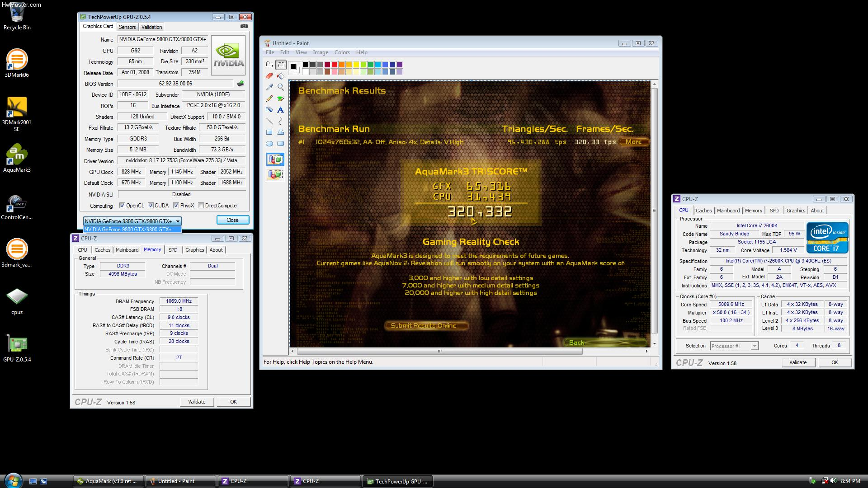Click Validate in the memory CPU-Z window

tap(197, 402)
